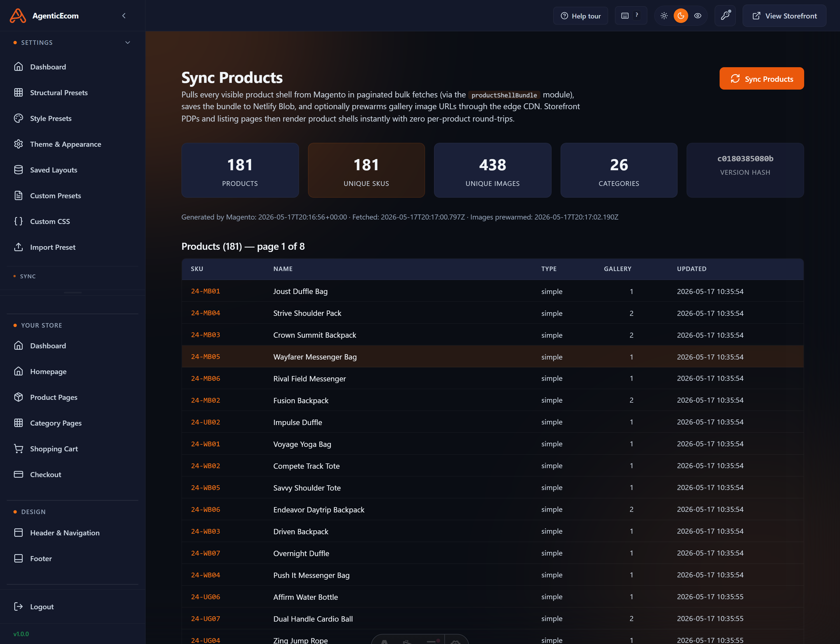840x644 pixels.
Task: Open the Saved Layouts menu item
Action: tap(73, 169)
